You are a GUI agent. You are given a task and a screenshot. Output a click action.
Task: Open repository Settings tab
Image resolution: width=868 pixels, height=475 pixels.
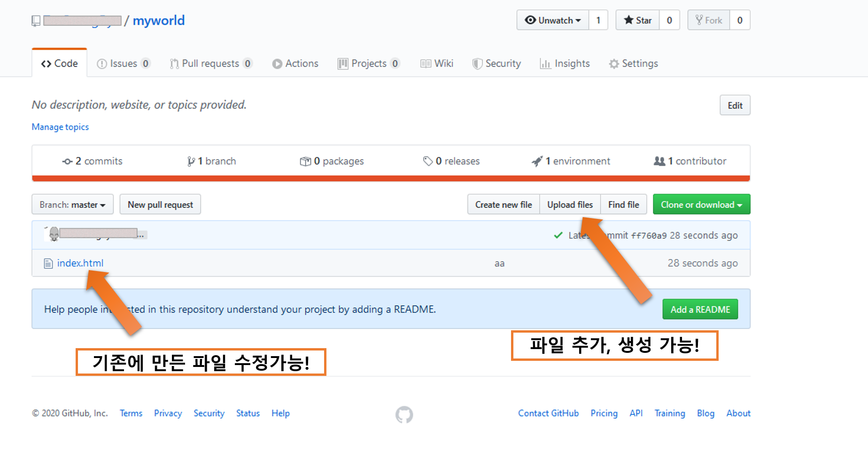coord(633,63)
